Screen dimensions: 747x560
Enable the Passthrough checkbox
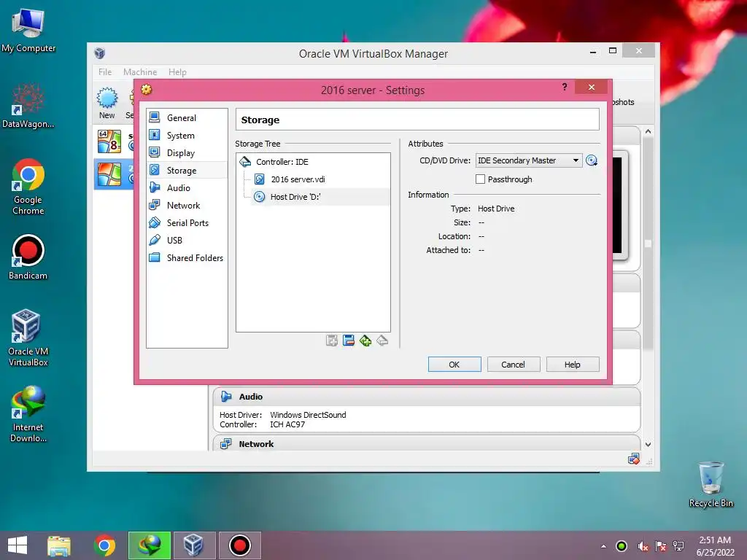pyautogui.click(x=480, y=179)
